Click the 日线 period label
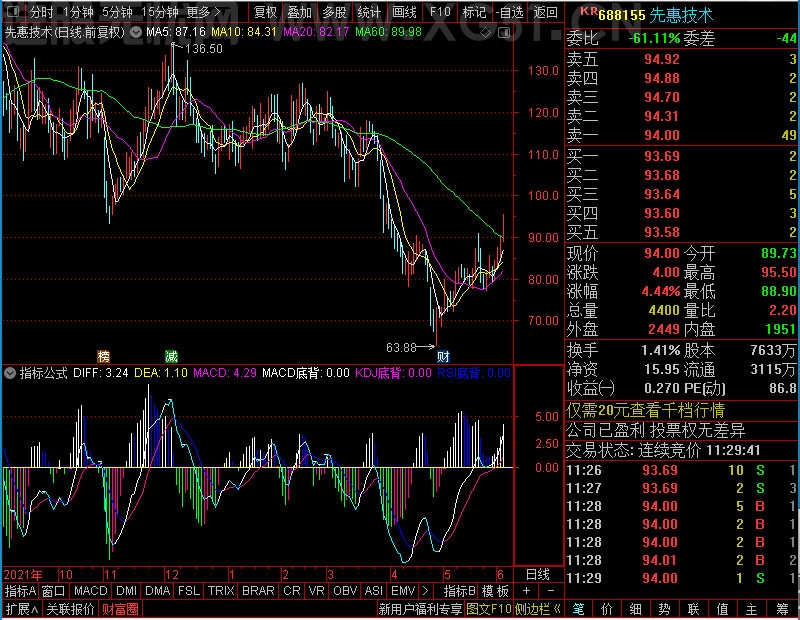 pyautogui.click(x=538, y=574)
